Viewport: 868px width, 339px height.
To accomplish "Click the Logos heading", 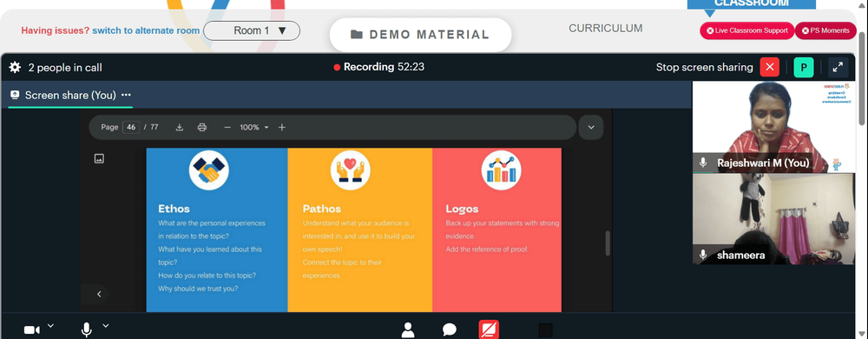I will pyautogui.click(x=462, y=209).
